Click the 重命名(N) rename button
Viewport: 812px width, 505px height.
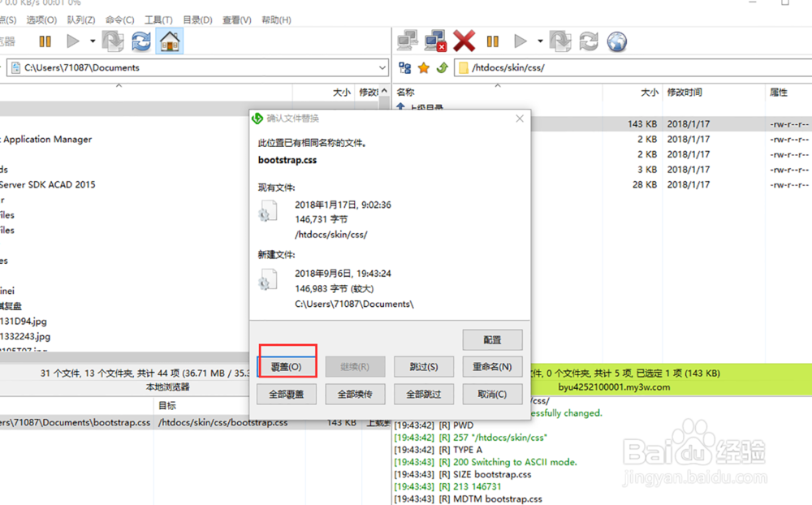(492, 367)
